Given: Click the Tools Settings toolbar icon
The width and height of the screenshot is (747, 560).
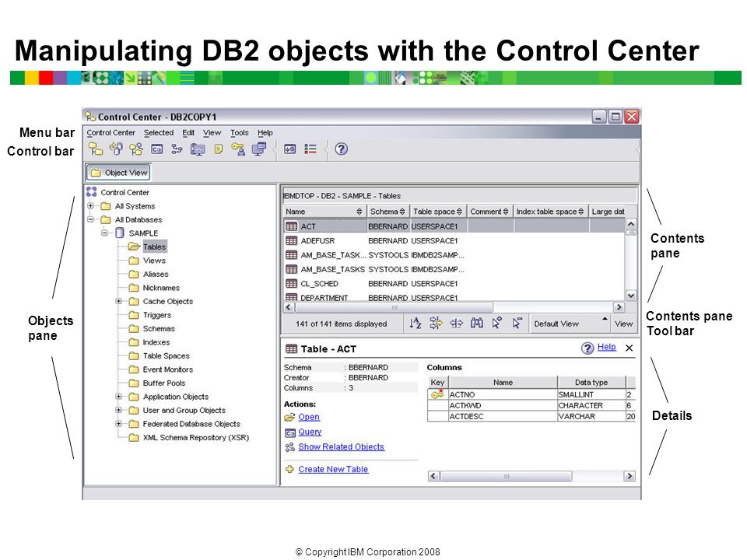Looking at the screenshot, I should (x=289, y=149).
